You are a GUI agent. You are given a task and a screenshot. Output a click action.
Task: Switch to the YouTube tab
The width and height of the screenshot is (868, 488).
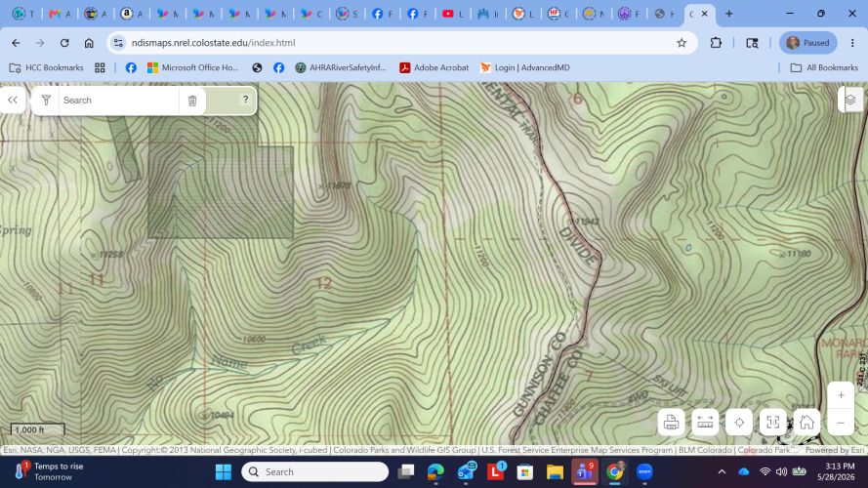pyautogui.click(x=453, y=14)
